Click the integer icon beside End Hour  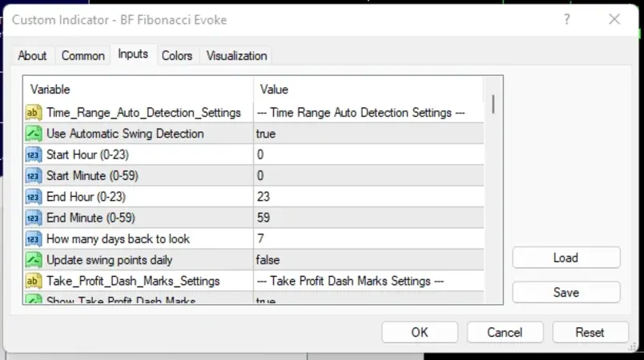click(34, 198)
